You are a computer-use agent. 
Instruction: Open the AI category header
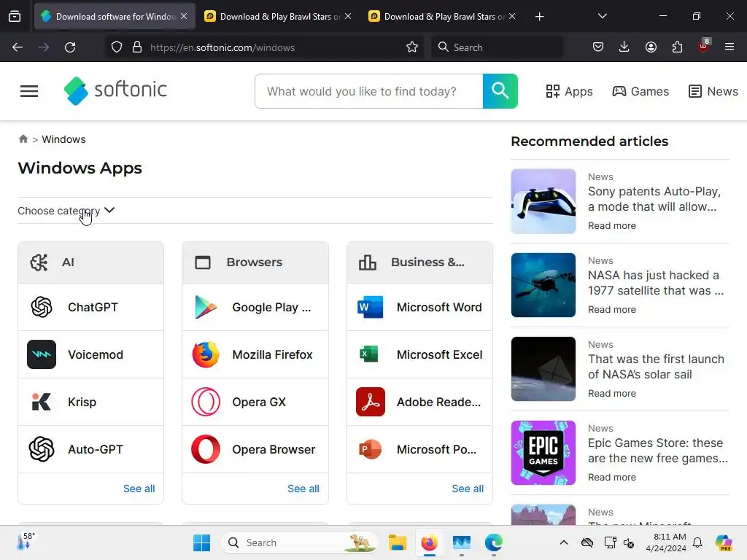coord(90,262)
